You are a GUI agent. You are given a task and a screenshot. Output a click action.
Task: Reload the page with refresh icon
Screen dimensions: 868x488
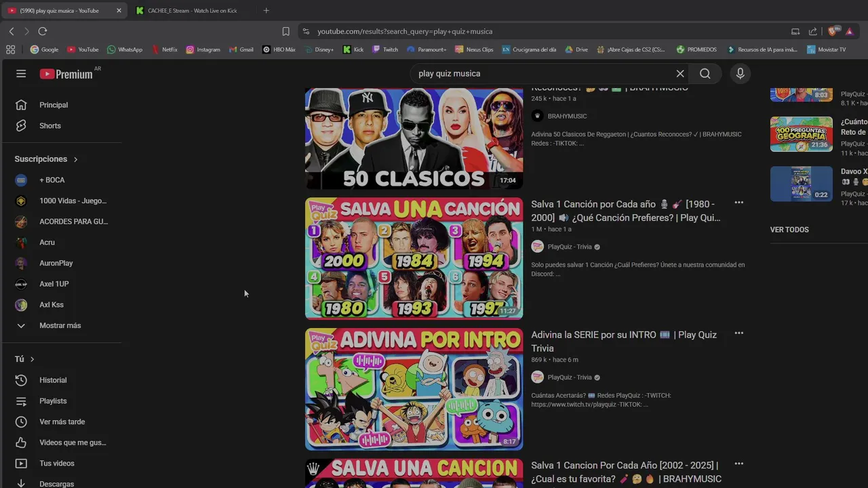pyautogui.click(x=42, y=31)
